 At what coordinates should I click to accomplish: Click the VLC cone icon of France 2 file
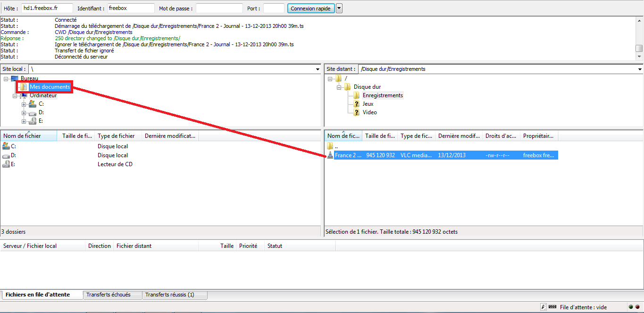coord(330,155)
